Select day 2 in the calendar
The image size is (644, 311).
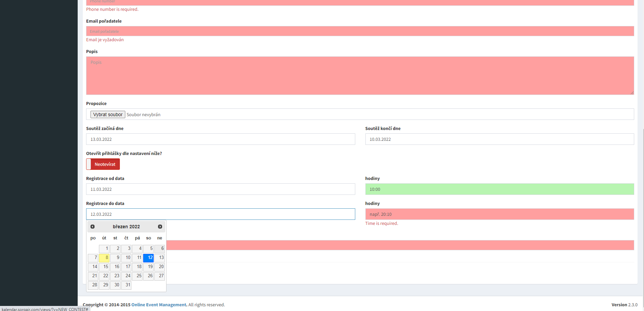click(x=115, y=249)
